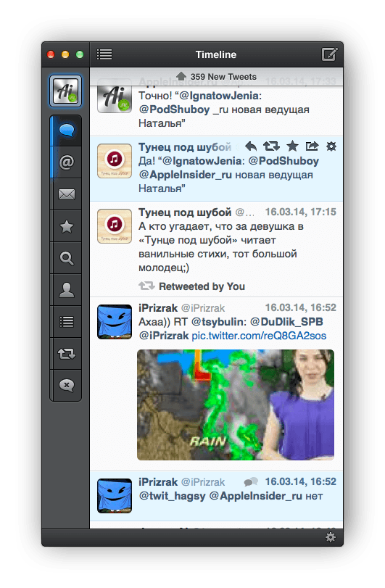Open @tsybulin mention in iPrizrak tweet
The width and height of the screenshot is (385, 588).
point(218,322)
